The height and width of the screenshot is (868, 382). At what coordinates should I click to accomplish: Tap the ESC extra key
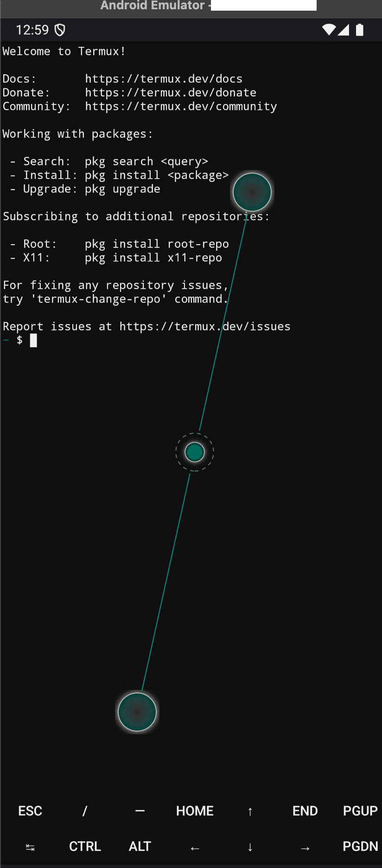coord(30,811)
